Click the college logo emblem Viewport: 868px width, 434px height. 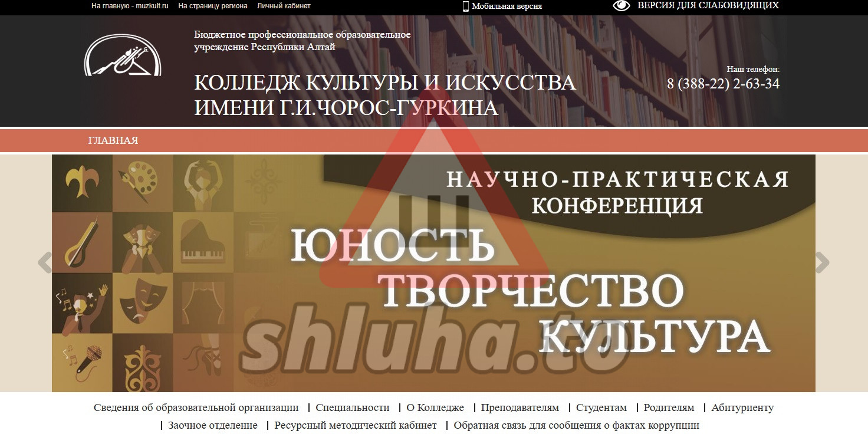tap(123, 55)
